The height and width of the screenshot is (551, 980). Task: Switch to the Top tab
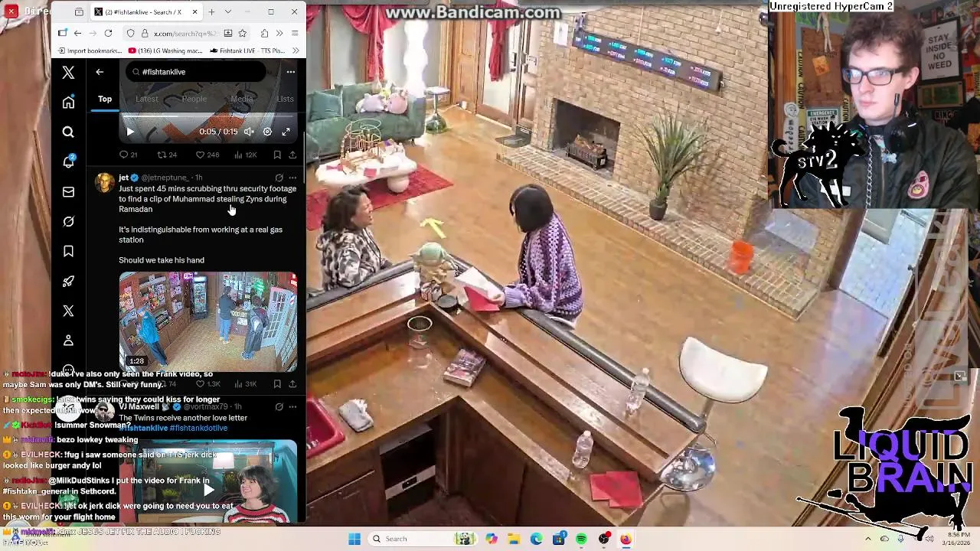pos(105,99)
